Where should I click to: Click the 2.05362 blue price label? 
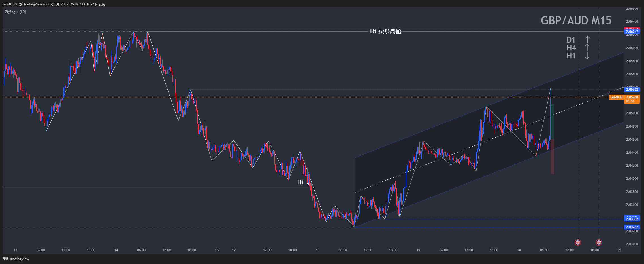[632, 90]
